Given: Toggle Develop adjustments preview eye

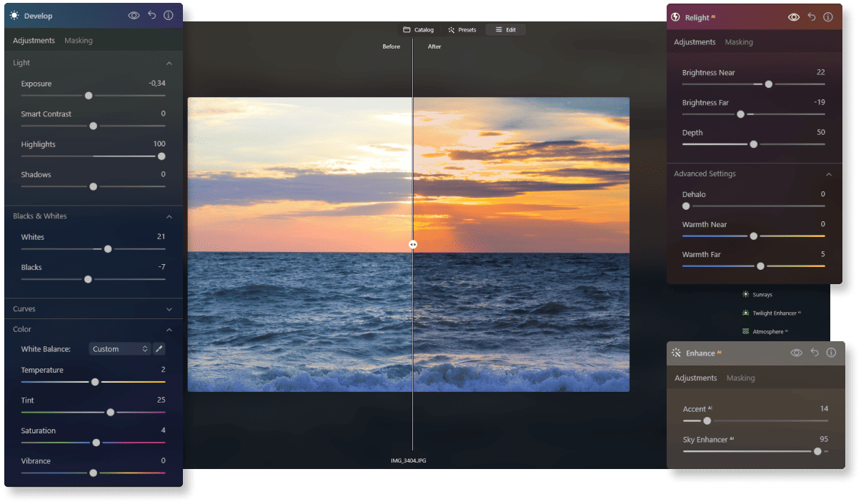Looking at the screenshot, I should pyautogui.click(x=134, y=15).
